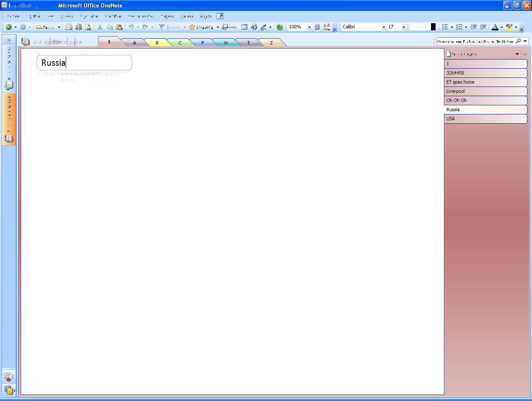Click the AZ spelling check icon
The image size is (532, 401).
coord(327,27)
